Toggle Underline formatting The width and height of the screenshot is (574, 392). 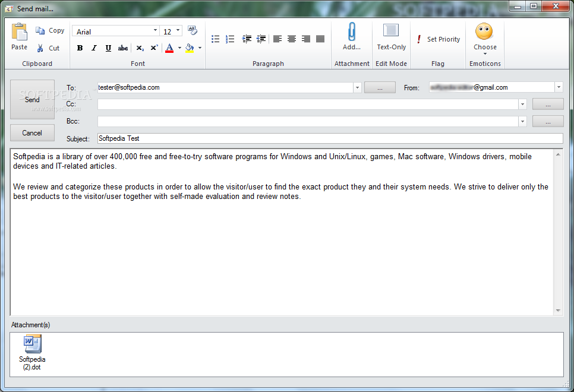108,48
